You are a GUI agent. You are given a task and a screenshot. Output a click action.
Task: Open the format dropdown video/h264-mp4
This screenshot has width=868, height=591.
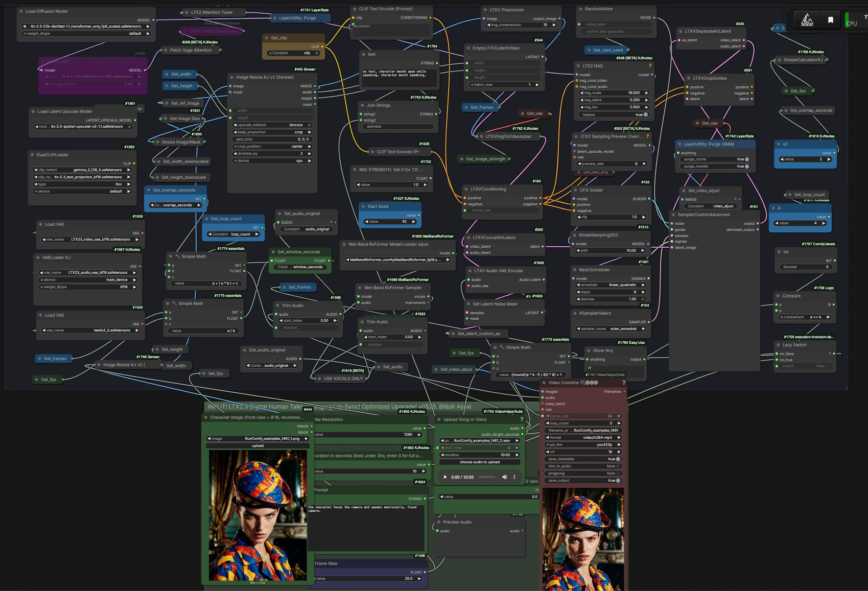[x=583, y=438]
